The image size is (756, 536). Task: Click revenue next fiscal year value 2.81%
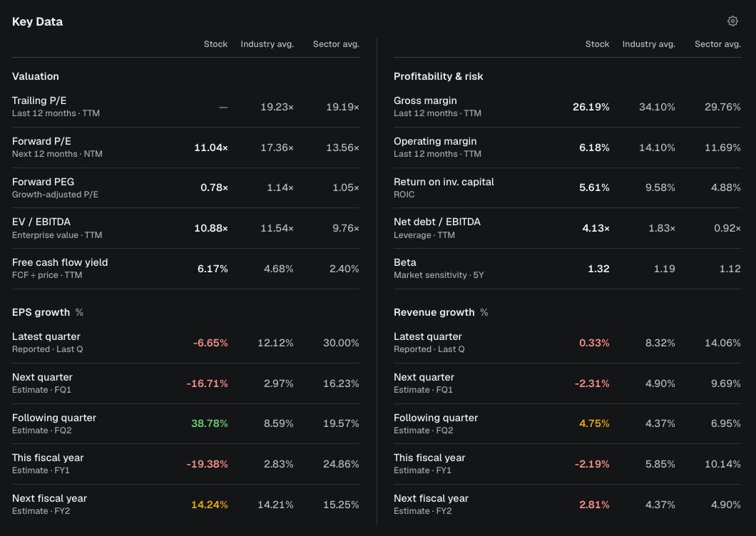point(594,505)
